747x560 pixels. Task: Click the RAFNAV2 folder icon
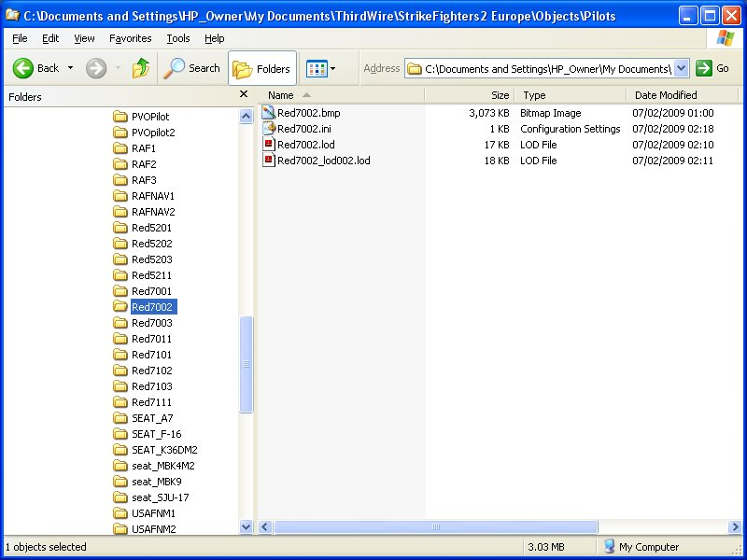(x=120, y=212)
